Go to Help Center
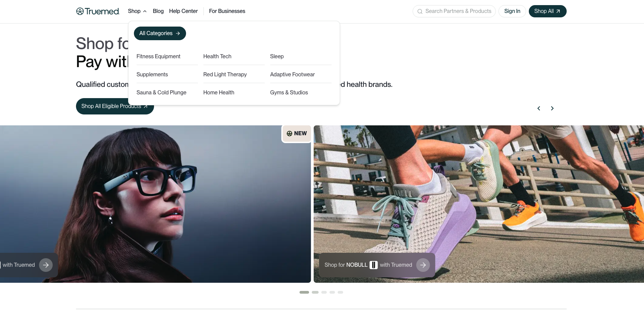The image size is (644, 325). click(x=183, y=11)
